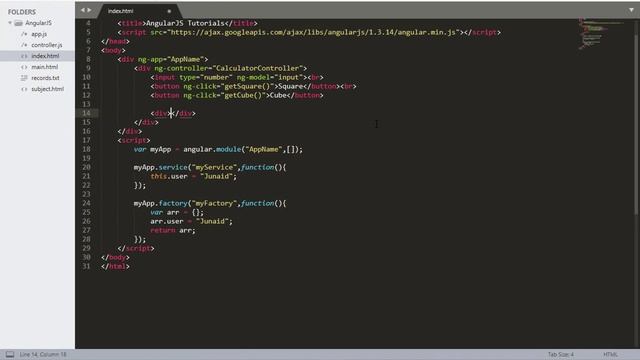The image size is (640, 360).
Task: Collapse the AngularJS folder arrow
Action: click(10, 23)
